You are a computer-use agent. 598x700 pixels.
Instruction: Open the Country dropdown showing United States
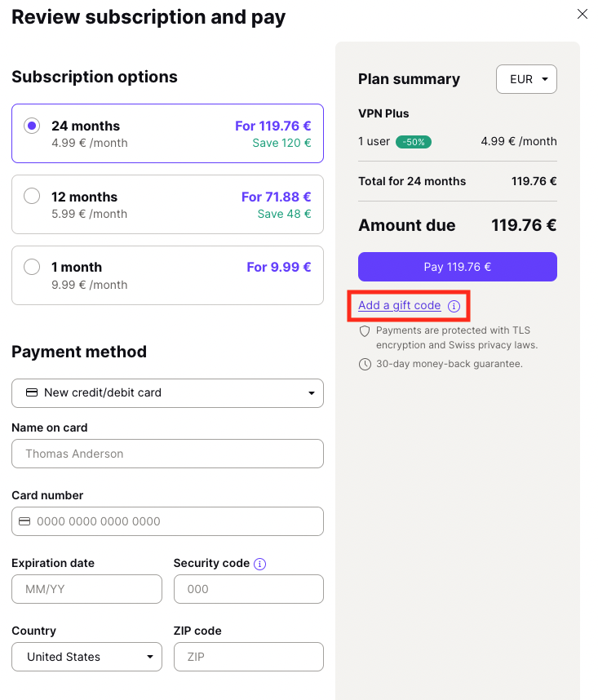click(x=86, y=657)
